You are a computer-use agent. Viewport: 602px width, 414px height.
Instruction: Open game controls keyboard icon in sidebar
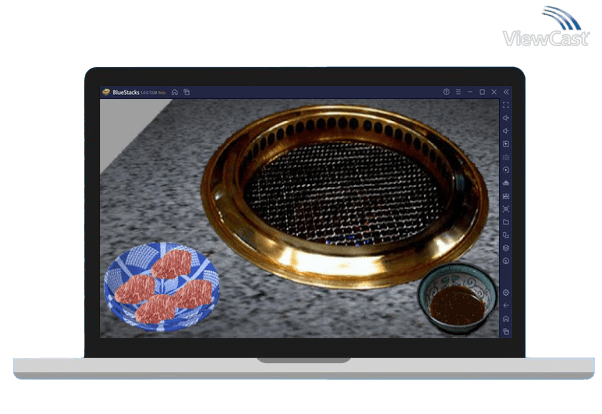pyautogui.click(x=506, y=157)
